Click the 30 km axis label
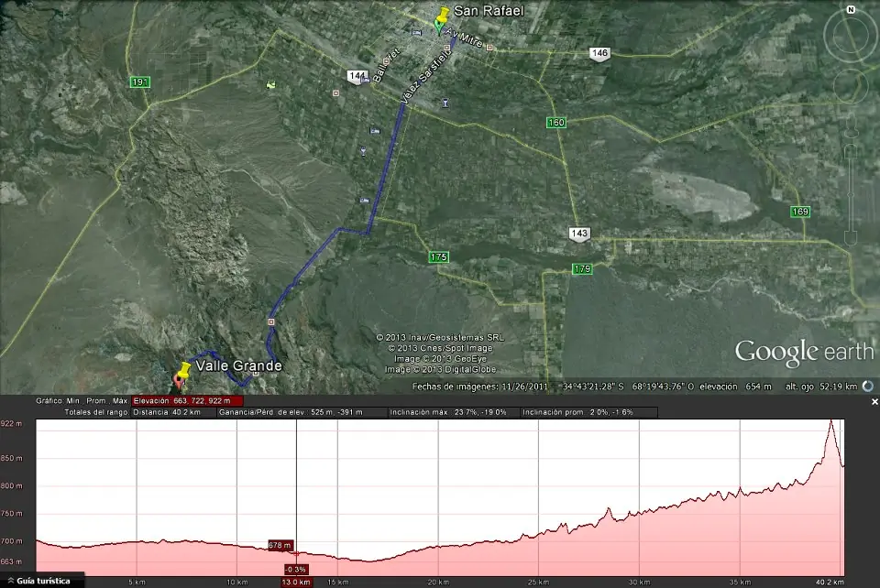The width and height of the screenshot is (880, 588). 639,583
